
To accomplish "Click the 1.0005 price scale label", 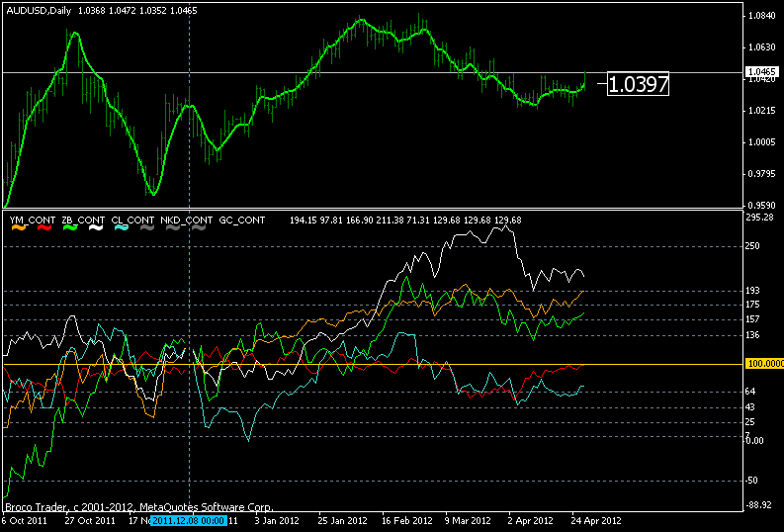I will (761, 142).
